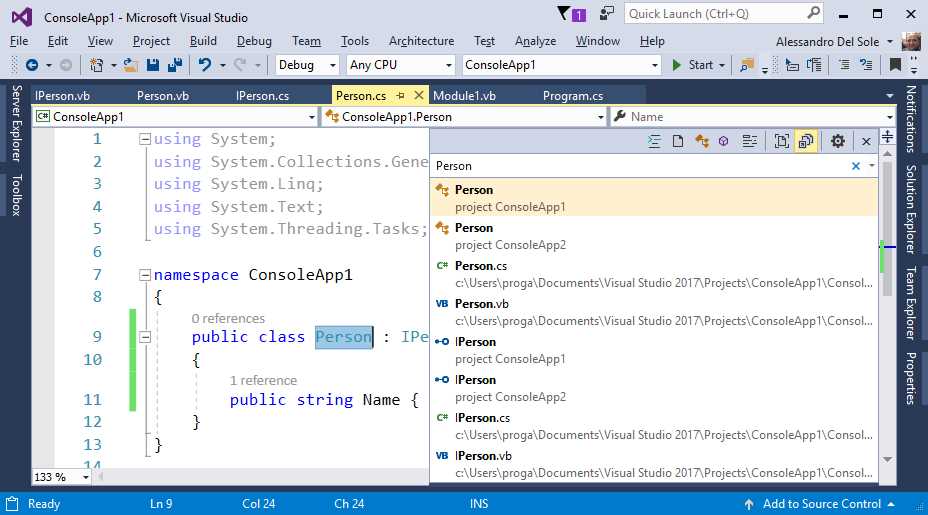Switch to the IPerson.vb tab

pyautogui.click(x=62, y=96)
